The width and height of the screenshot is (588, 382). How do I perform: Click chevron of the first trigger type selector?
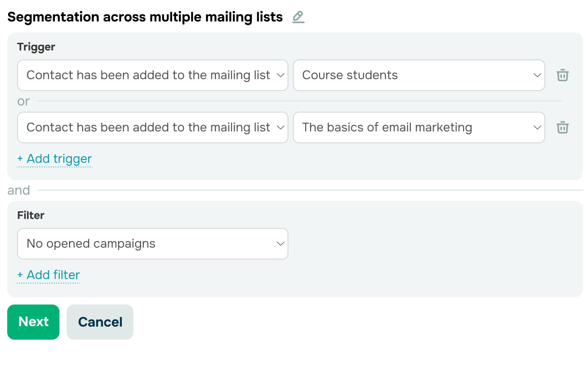pyautogui.click(x=280, y=75)
